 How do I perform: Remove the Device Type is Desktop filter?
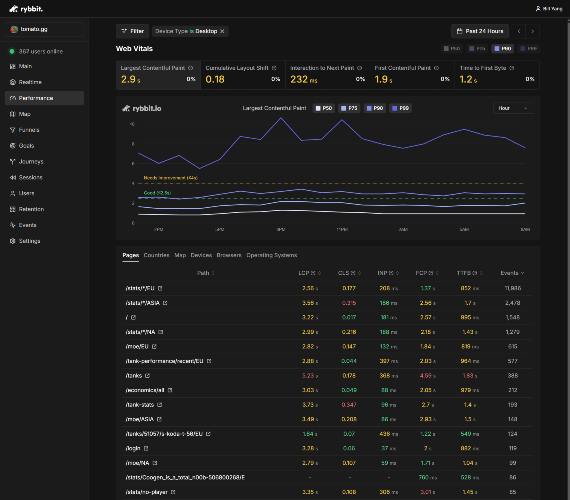click(x=222, y=31)
